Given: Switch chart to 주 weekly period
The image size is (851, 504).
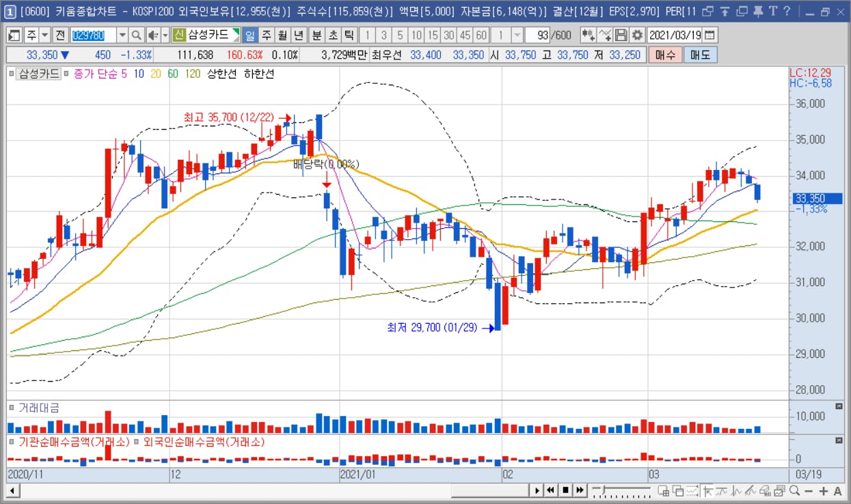Looking at the screenshot, I should [x=266, y=35].
